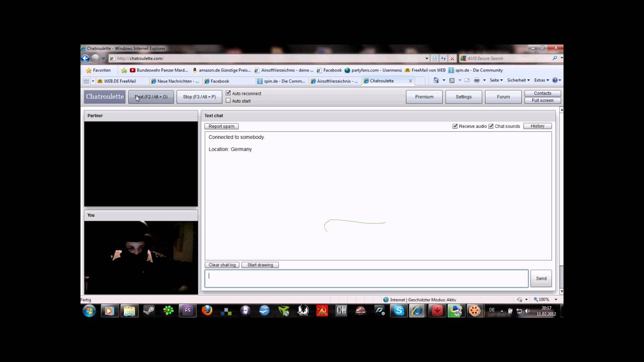Open the search provider dropdown arrow

click(x=561, y=58)
